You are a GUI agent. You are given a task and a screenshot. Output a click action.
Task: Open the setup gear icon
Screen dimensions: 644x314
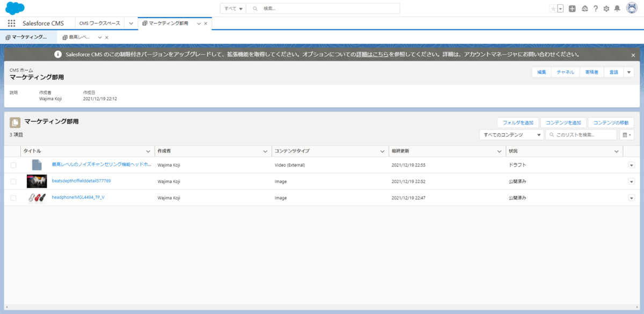606,9
